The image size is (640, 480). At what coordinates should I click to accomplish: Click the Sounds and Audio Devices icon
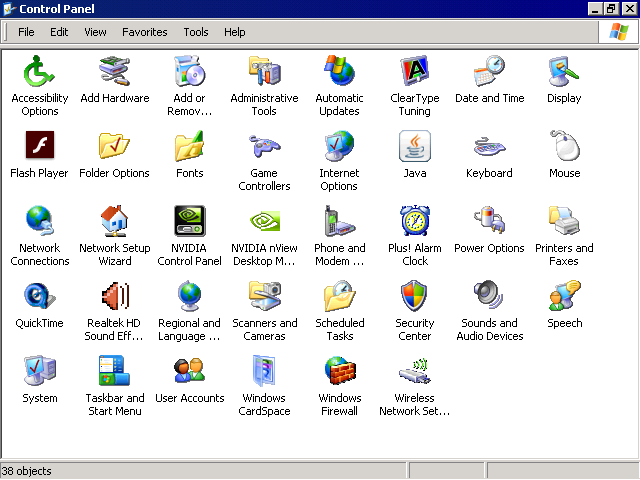tap(489, 295)
